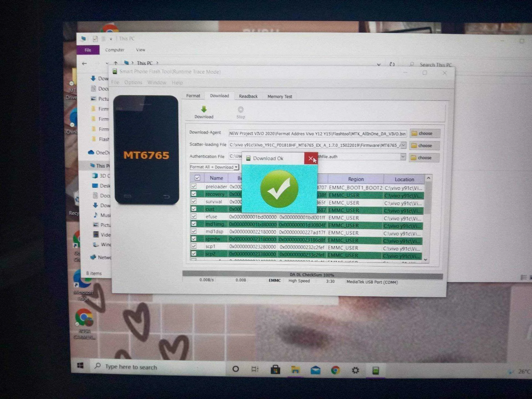
Task: Choose the Scatter-loading file
Action: [x=424, y=146]
